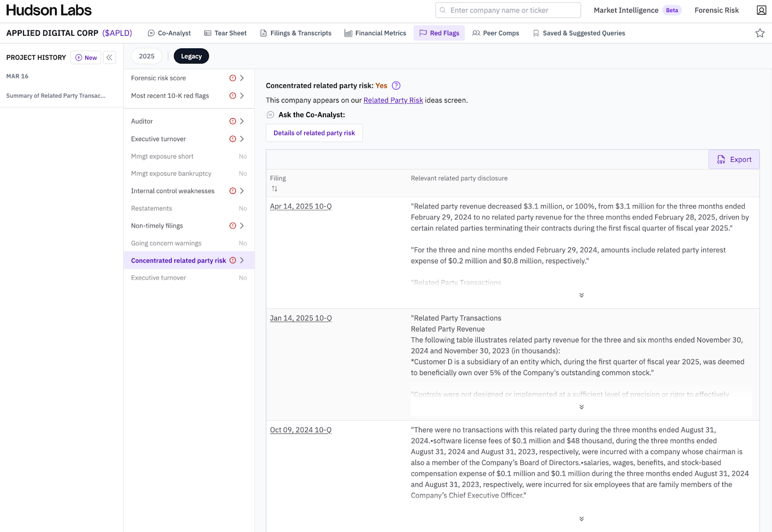Open the Tear Sheet tab

pyautogui.click(x=225, y=33)
